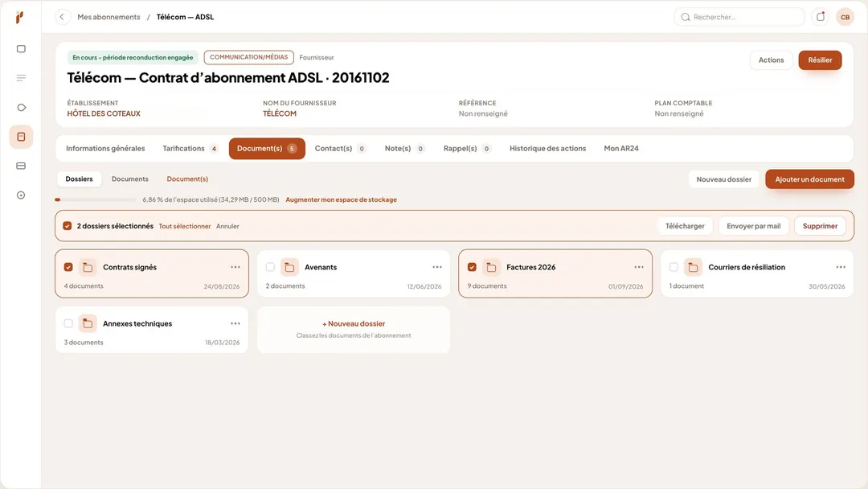
Task: Open more options for Annexes techniques
Action: point(235,323)
